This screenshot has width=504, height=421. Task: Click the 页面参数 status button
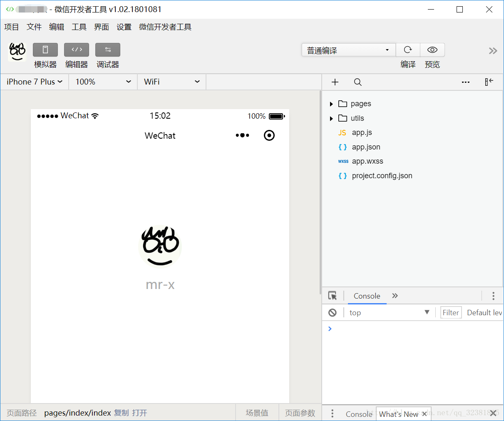pos(300,413)
